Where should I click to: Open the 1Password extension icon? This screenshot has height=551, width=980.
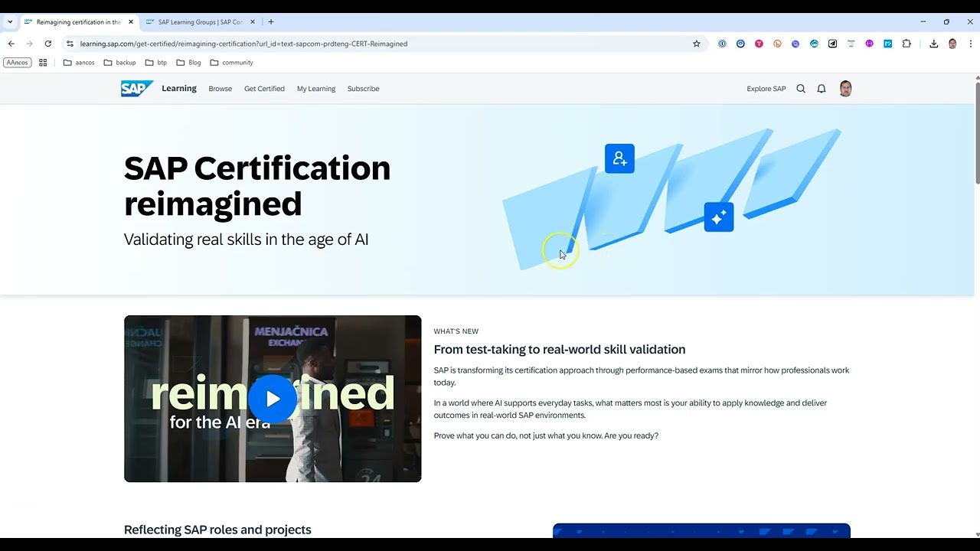pyautogui.click(x=722, y=44)
